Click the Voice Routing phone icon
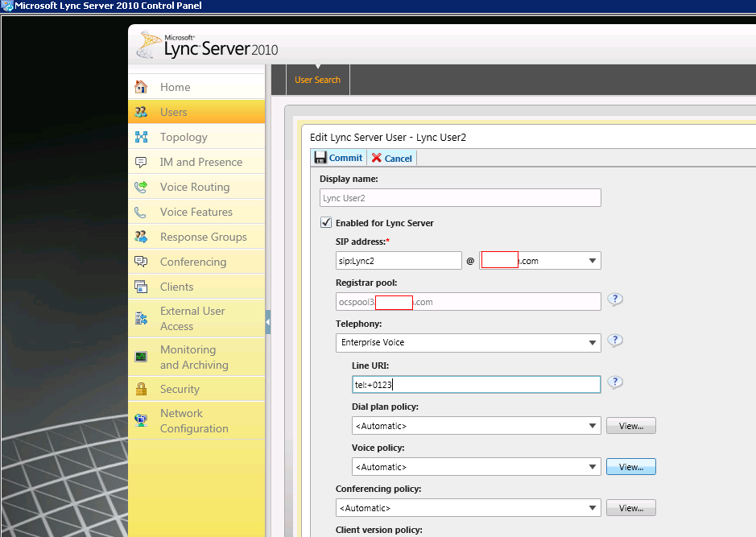 pyautogui.click(x=142, y=187)
